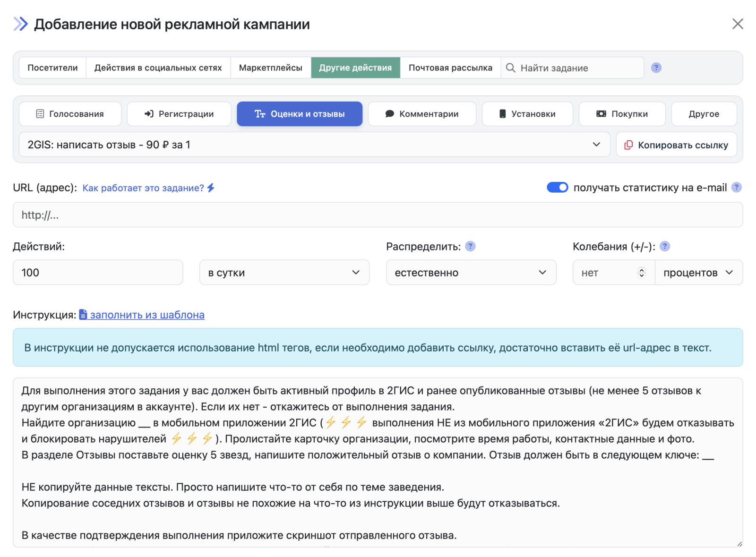The height and width of the screenshot is (557, 756).
Task: Select the Комментарии category tab
Action: pos(422,114)
